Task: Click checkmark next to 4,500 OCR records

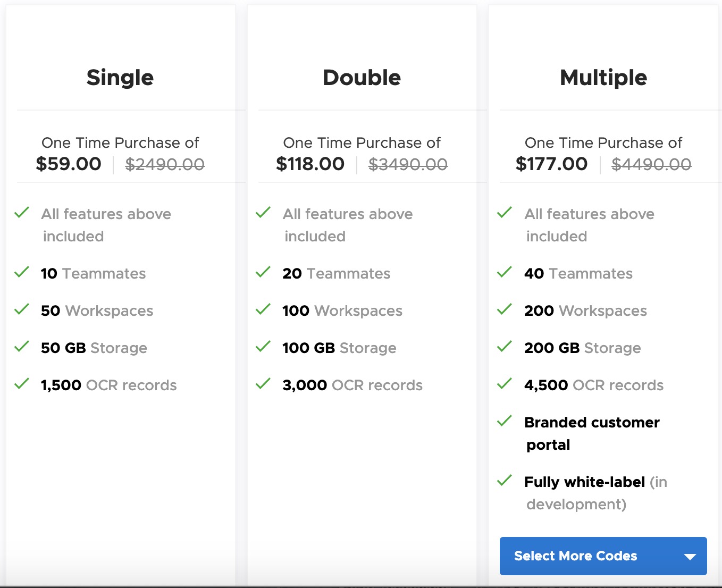Action: click(x=505, y=384)
